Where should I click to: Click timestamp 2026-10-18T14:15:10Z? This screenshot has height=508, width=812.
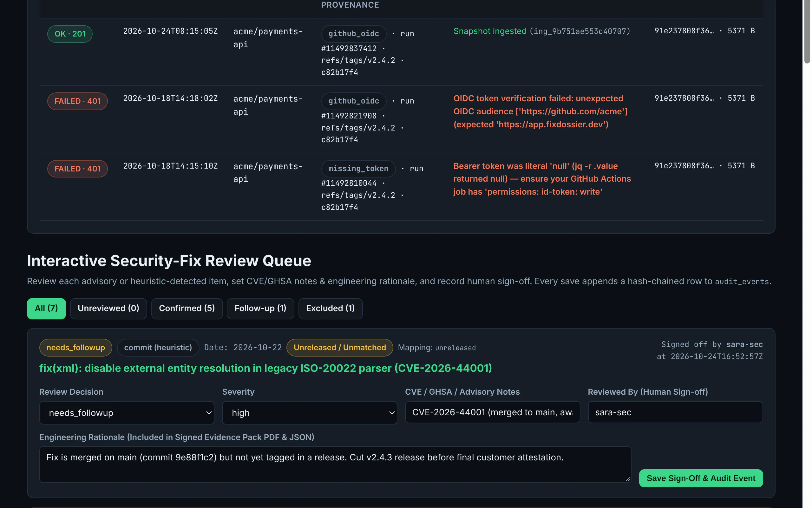[x=170, y=166]
